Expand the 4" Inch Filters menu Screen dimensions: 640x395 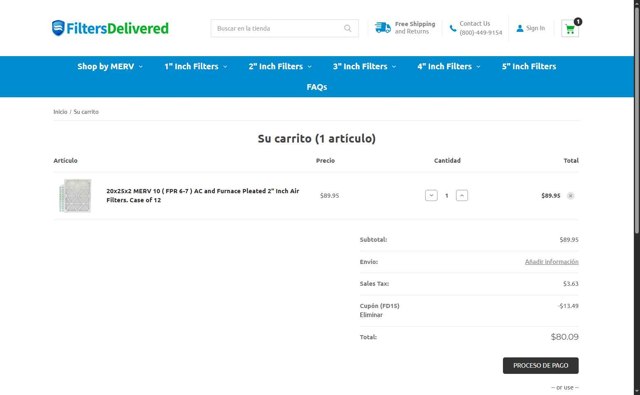(x=449, y=67)
